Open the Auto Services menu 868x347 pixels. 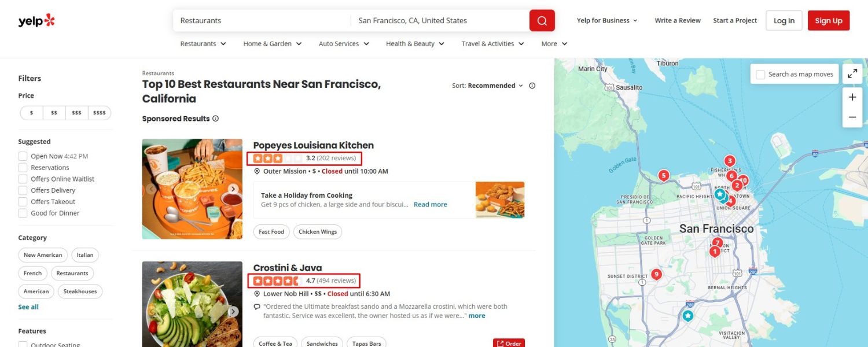[x=344, y=44]
